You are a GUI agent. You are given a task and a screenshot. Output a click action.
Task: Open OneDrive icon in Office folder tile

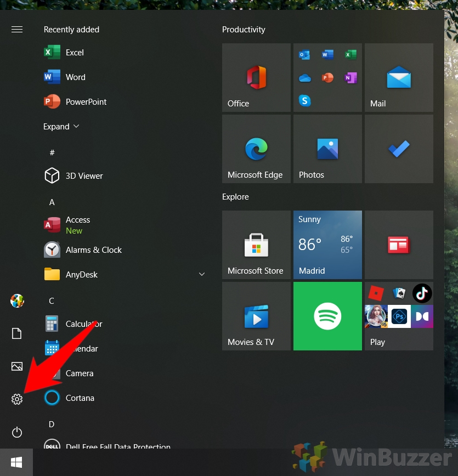tap(304, 78)
